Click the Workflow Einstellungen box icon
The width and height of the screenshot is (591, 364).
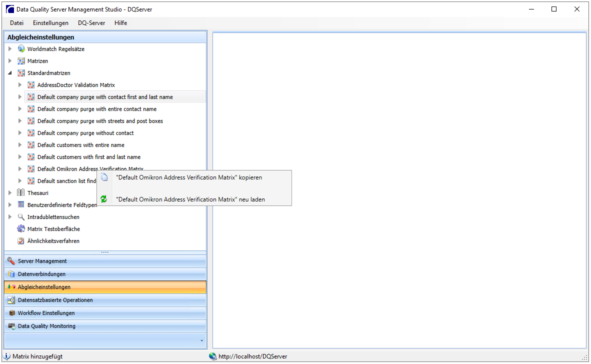coord(11,313)
